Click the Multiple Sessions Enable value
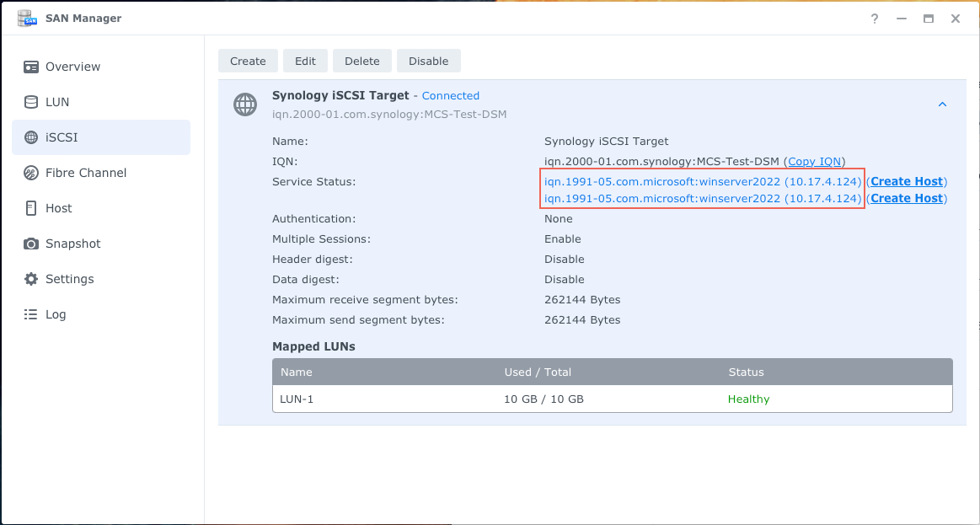Viewport: 980px width, 525px height. 563,238
